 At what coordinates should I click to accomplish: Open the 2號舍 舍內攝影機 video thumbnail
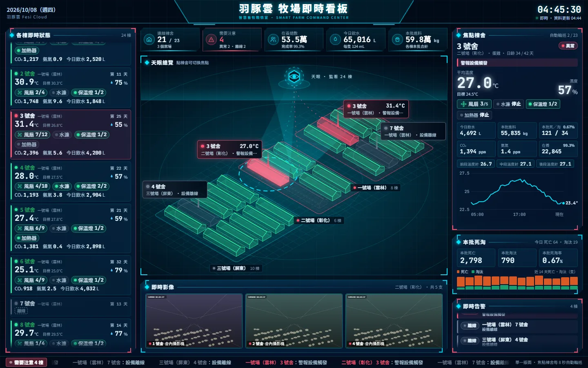click(x=294, y=321)
